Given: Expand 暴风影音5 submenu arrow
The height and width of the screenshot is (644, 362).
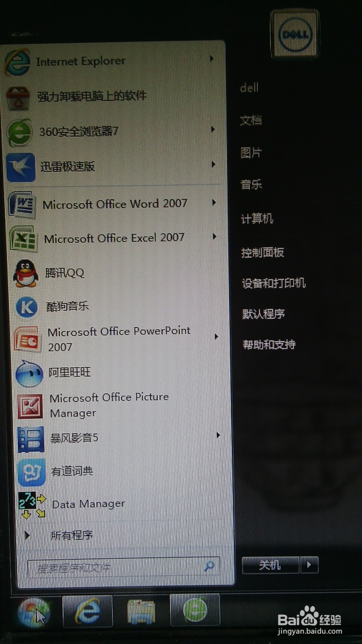Looking at the screenshot, I should 218,435.
